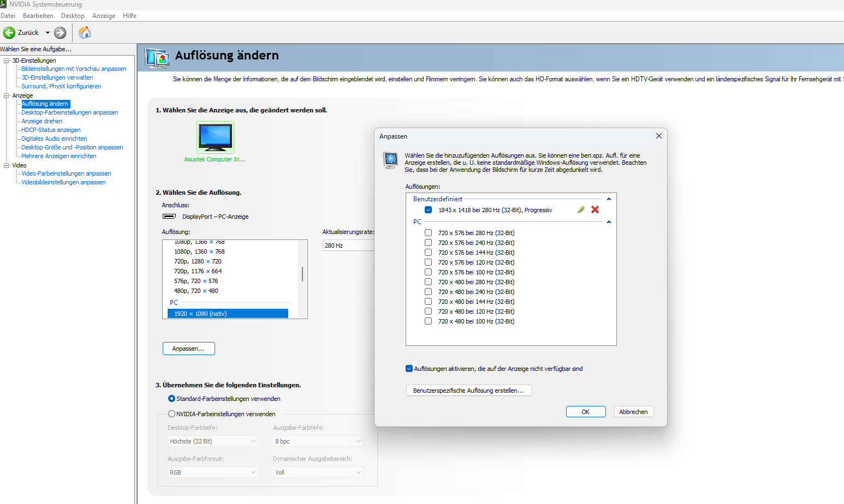This screenshot has height=504, width=844.
Task: Open HDCP-Status anzeigen
Action: (x=51, y=130)
